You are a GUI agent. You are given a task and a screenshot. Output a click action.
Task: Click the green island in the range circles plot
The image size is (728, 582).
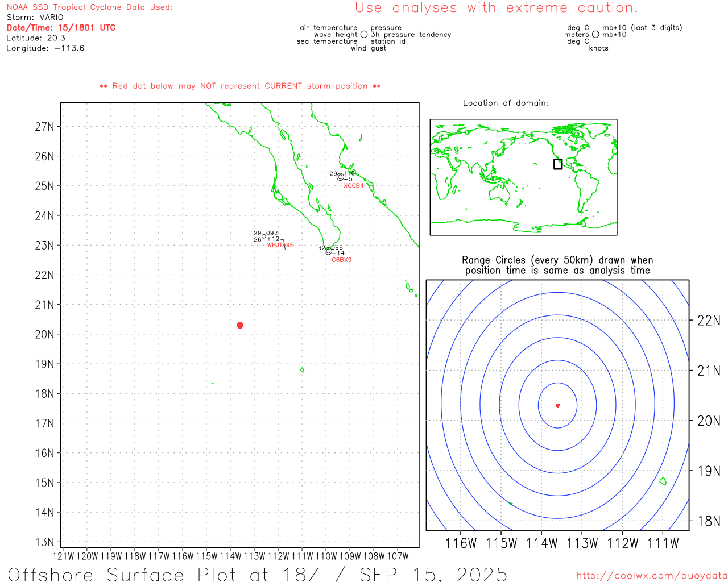pyautogui.click(x=663, y=481)
